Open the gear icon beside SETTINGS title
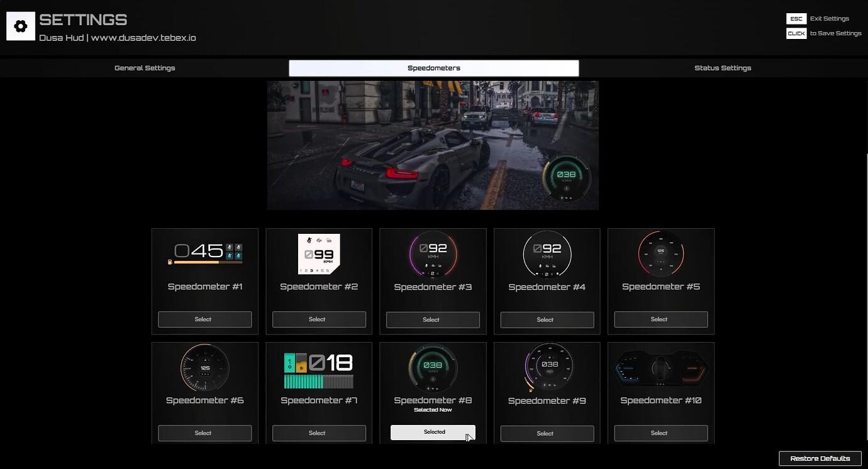Screen dimensions: 868x469 [x=21, y=25]
